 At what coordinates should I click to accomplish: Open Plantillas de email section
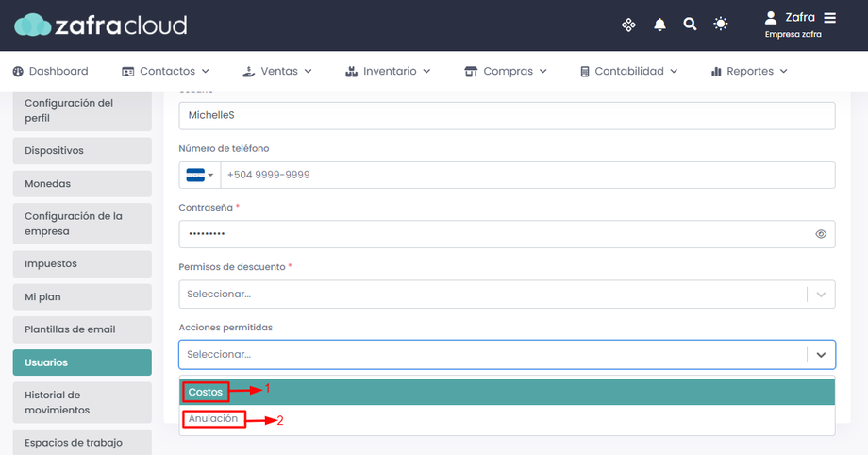(82, 329)
